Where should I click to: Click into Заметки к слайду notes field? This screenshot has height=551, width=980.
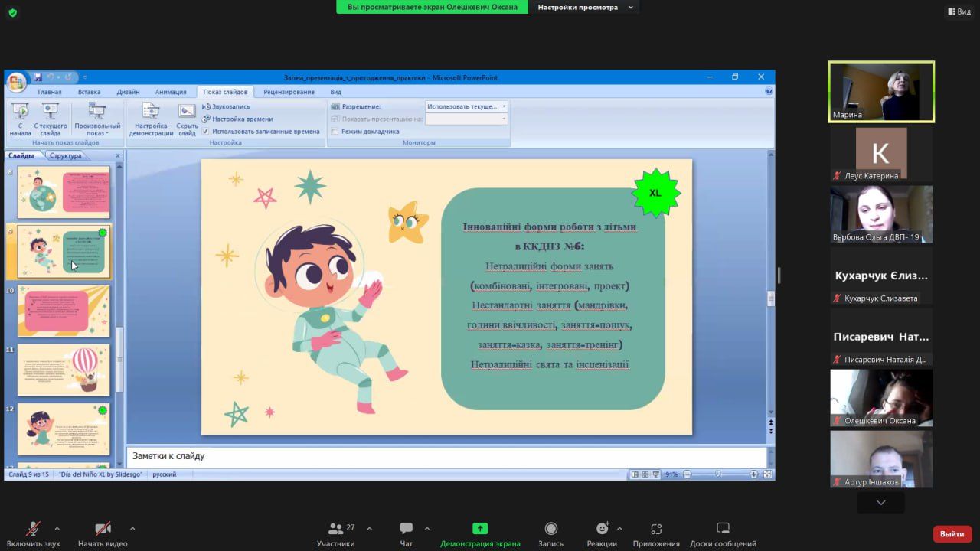point(447,456)
